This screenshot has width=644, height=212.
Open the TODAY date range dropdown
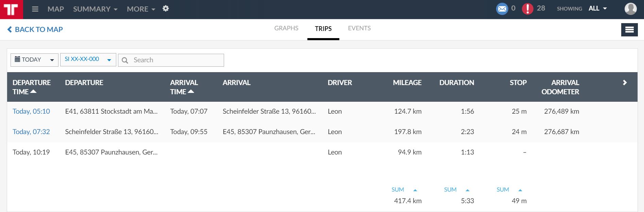[x=34, y=60]
